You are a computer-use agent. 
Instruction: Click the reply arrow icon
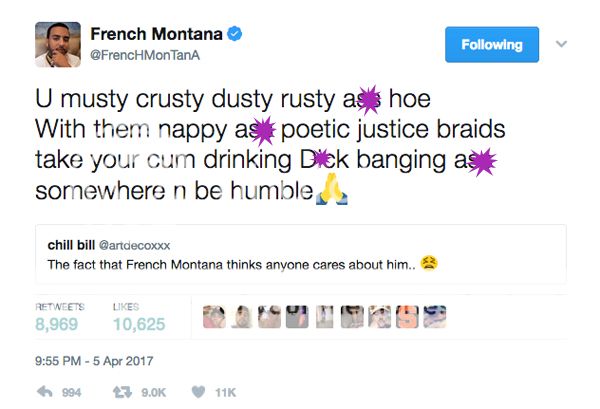pos(44,392)
